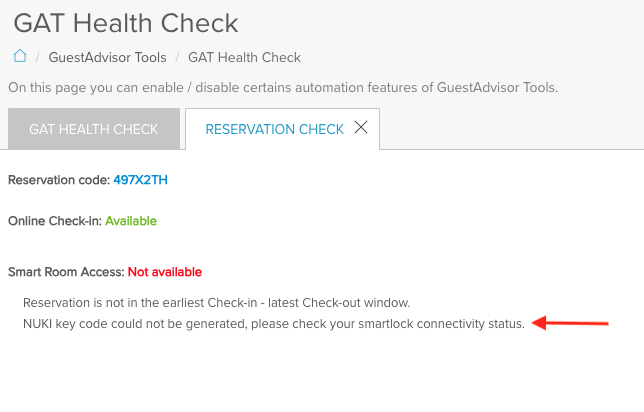Image resolution: width=644 pixels, height=412 pixels.
Task: Click the earliest Check-in window message
Action: [x=216, y=303]
